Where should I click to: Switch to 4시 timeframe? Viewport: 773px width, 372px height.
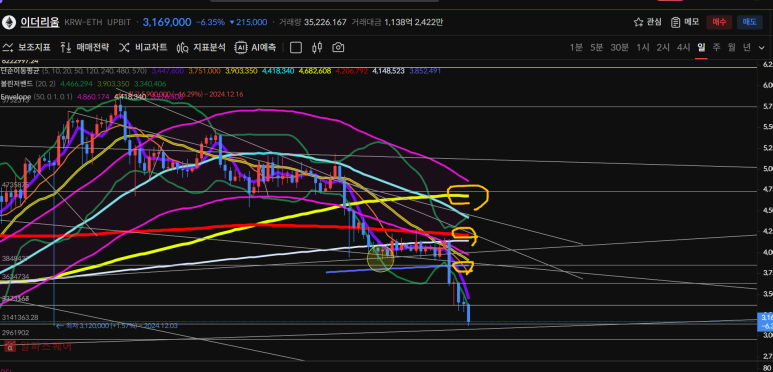(x=683, y=48)
